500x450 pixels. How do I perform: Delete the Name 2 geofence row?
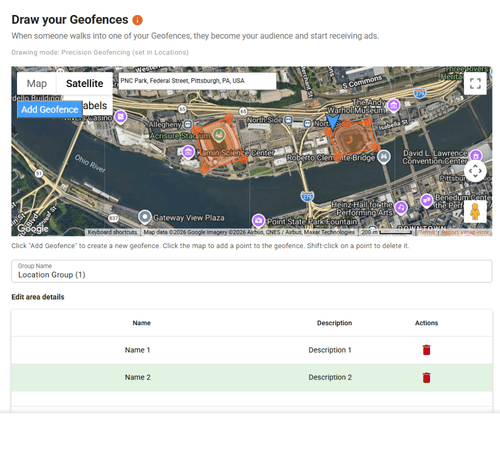point(426,377)
